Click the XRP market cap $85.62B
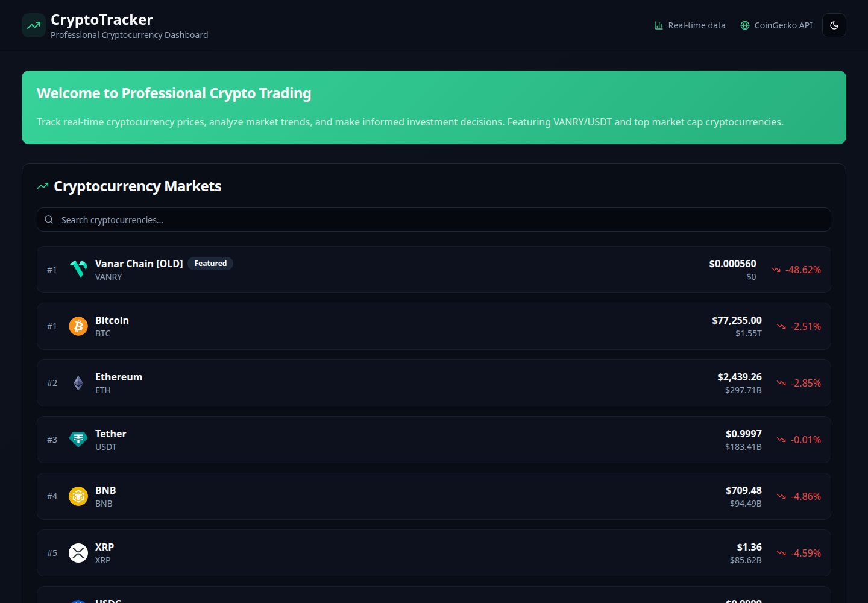Viewport: 868px width, 603px height. click(x=746, y=560)
